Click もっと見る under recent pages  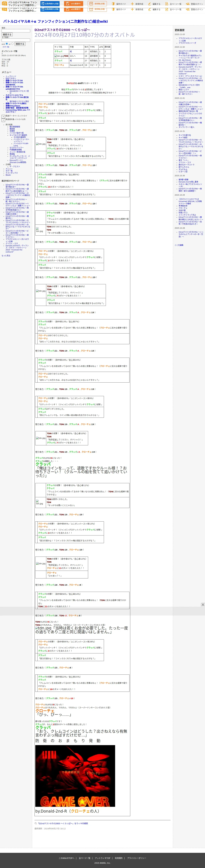tap(6, 255)
